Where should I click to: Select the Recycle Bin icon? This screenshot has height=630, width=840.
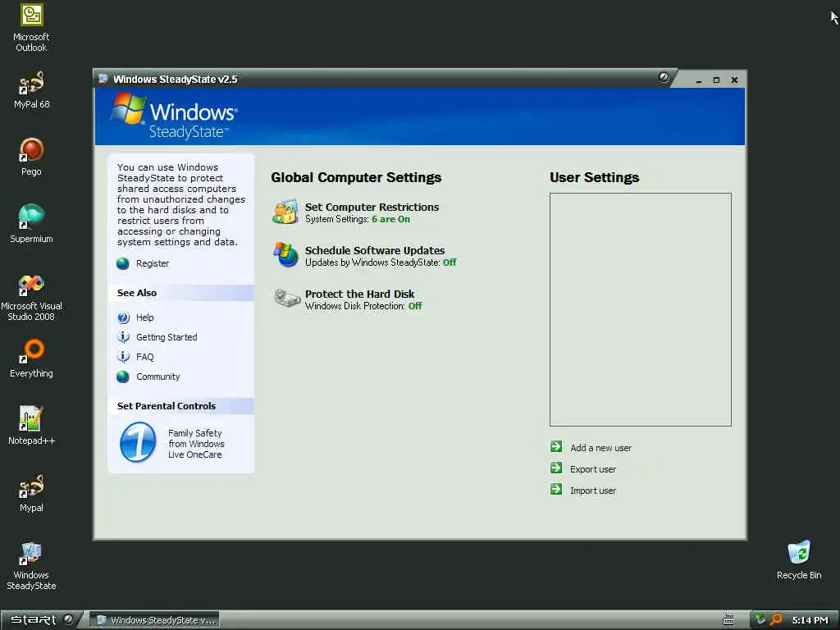(799, 559)
